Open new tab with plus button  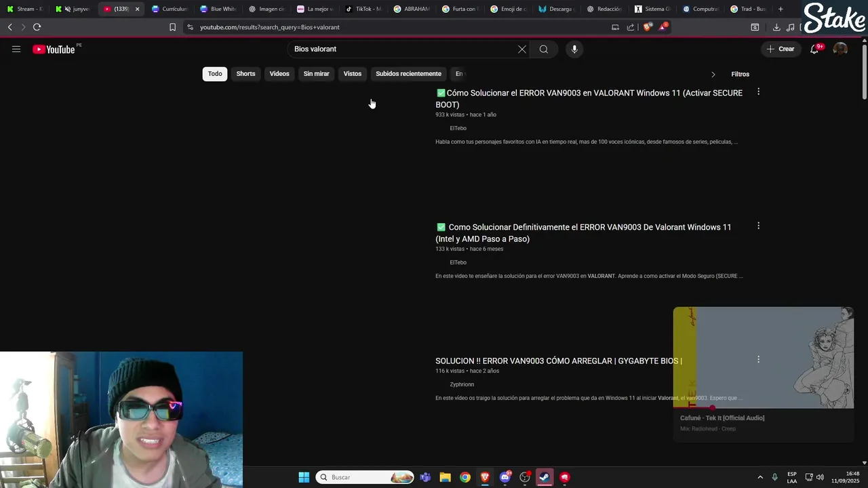(x=781, y=9)
